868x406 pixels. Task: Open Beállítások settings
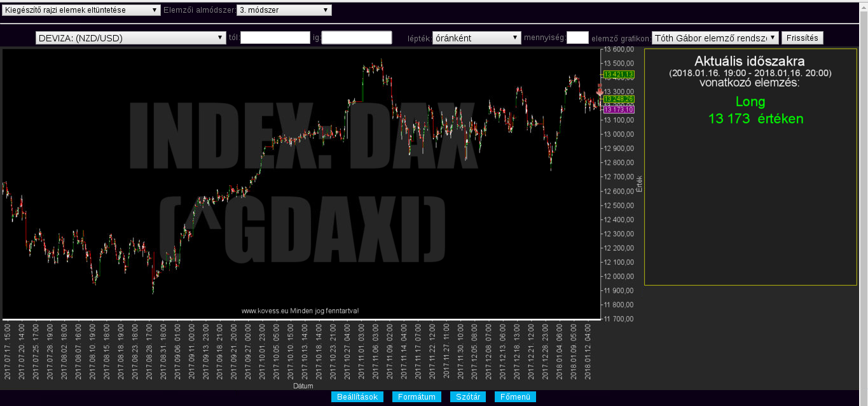point(357,397)
